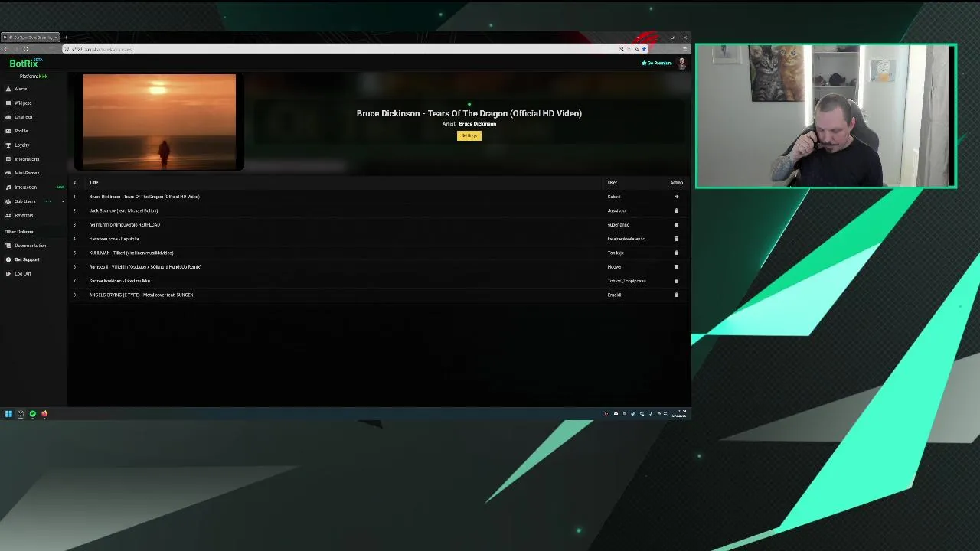Select the Chat Bot sidebar icon
Viewport: 980px width, 551px height.
(8, 117)
